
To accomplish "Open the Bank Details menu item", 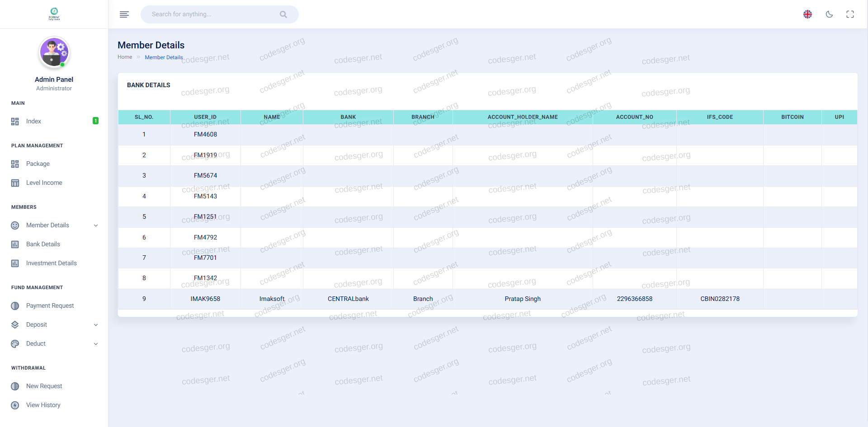I will (54, 244).
